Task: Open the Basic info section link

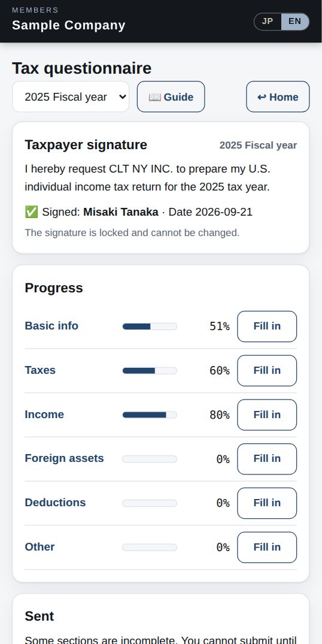Action: 51,326
